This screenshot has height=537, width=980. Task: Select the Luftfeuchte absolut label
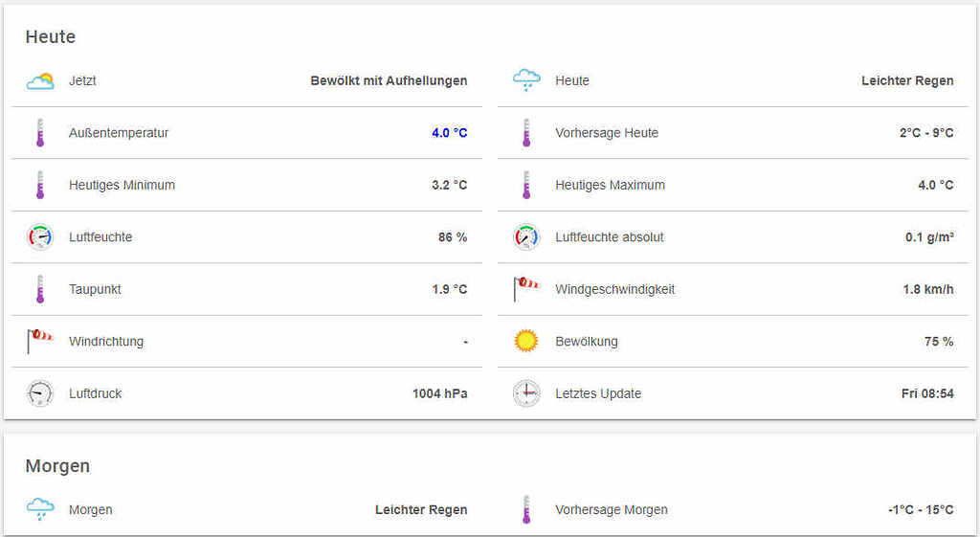[x=609, y=237]
